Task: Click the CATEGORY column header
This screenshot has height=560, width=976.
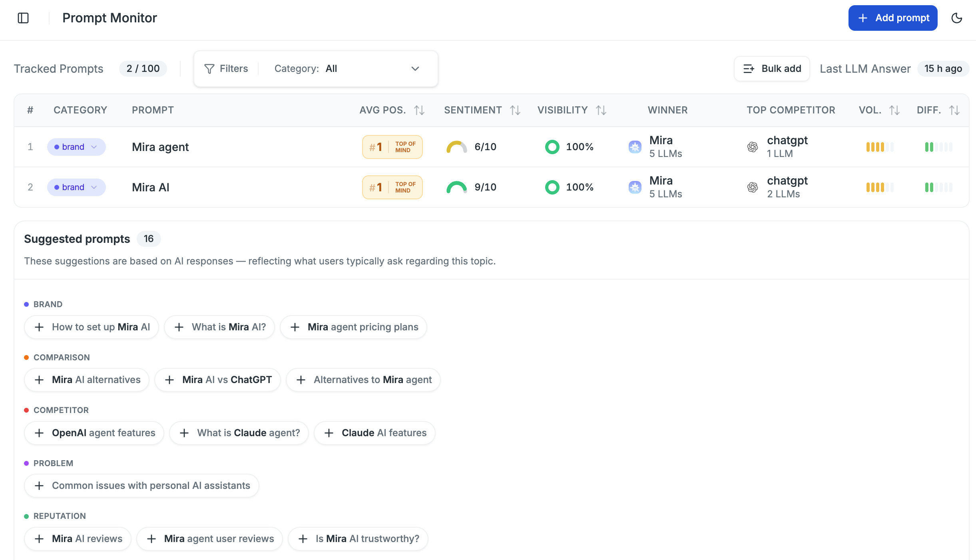Action: [80, 110]
